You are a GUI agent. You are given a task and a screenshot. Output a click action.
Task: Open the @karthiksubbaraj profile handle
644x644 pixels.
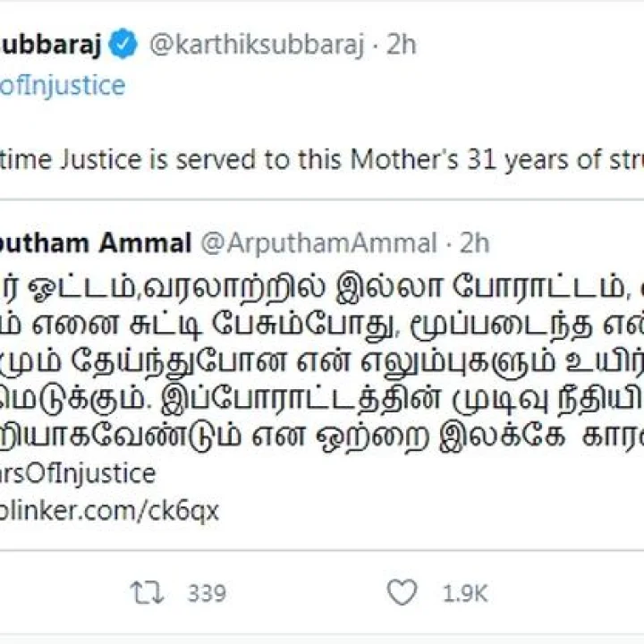[x=255, y=46]
